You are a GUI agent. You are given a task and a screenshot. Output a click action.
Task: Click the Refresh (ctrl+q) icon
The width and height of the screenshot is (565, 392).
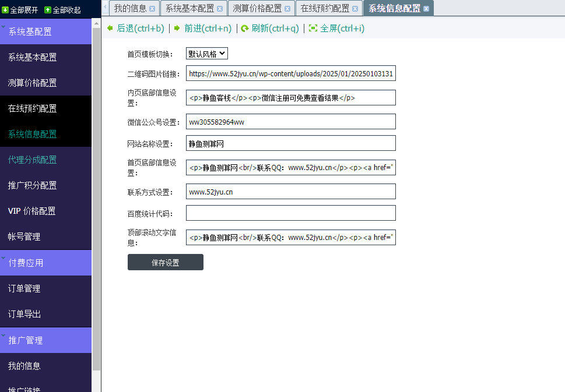click(245, 28)
